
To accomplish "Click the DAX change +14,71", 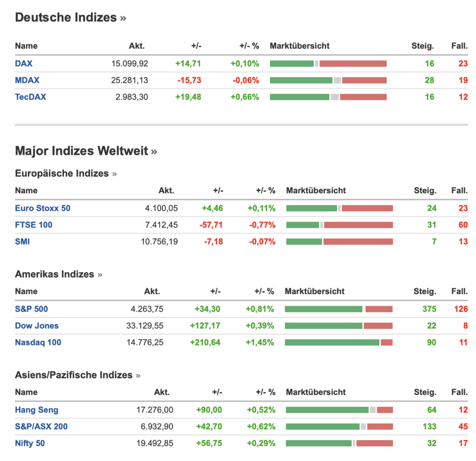I will tap(188, 63).
